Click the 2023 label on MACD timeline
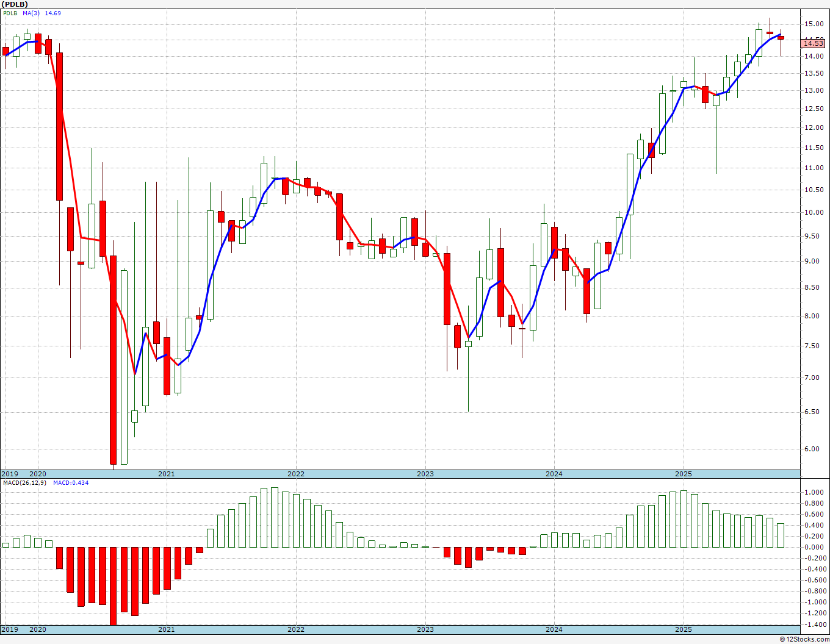This screenshot has height=644, width=830. [425, 629]
